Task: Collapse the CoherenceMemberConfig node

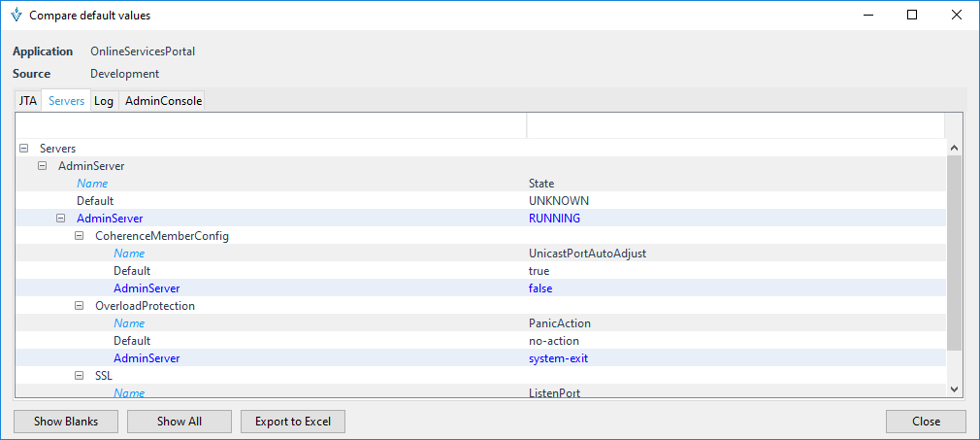Action: pos(80,236)
